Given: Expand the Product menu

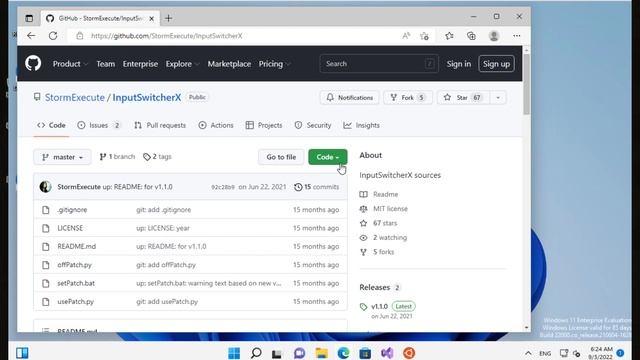Looking at the screenshot, I should click(70, 64).
